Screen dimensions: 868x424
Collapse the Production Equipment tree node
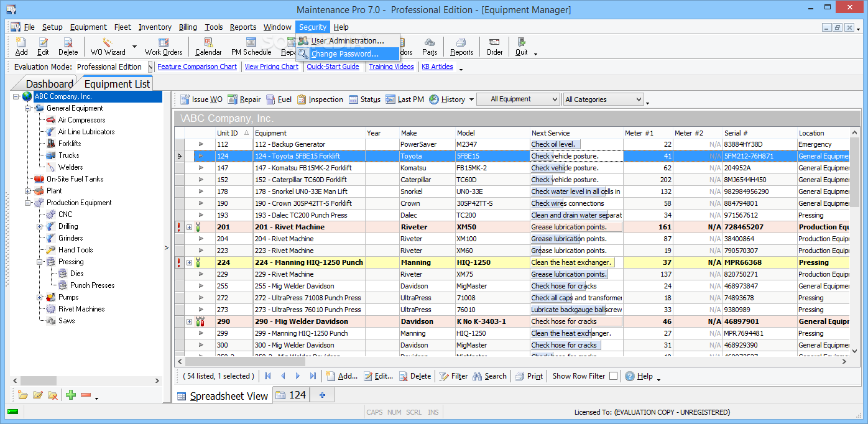28,203
